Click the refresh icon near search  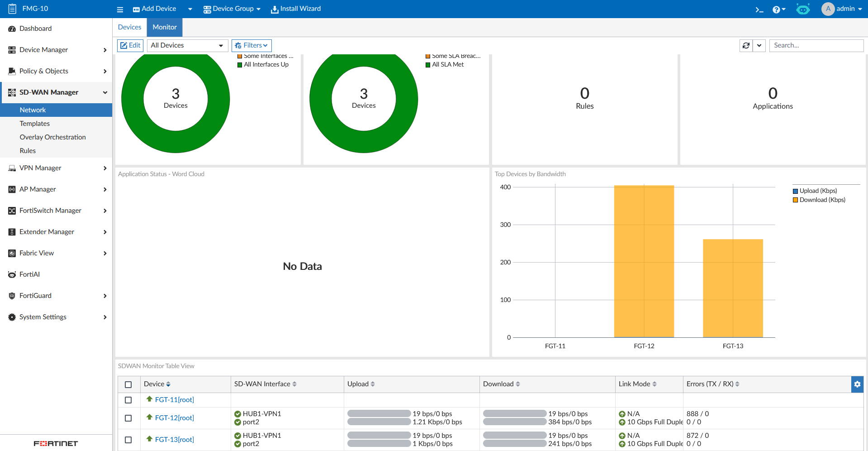click(746, 45)
